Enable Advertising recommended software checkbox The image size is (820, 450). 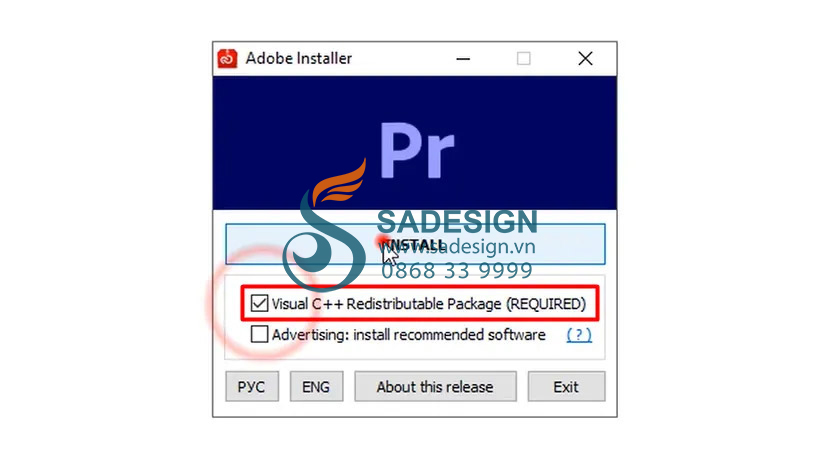click(259, 334)
